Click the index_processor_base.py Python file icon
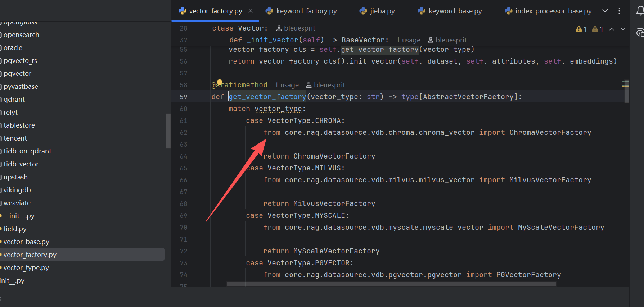Screen dimensions: 644x307 (508, 11)
